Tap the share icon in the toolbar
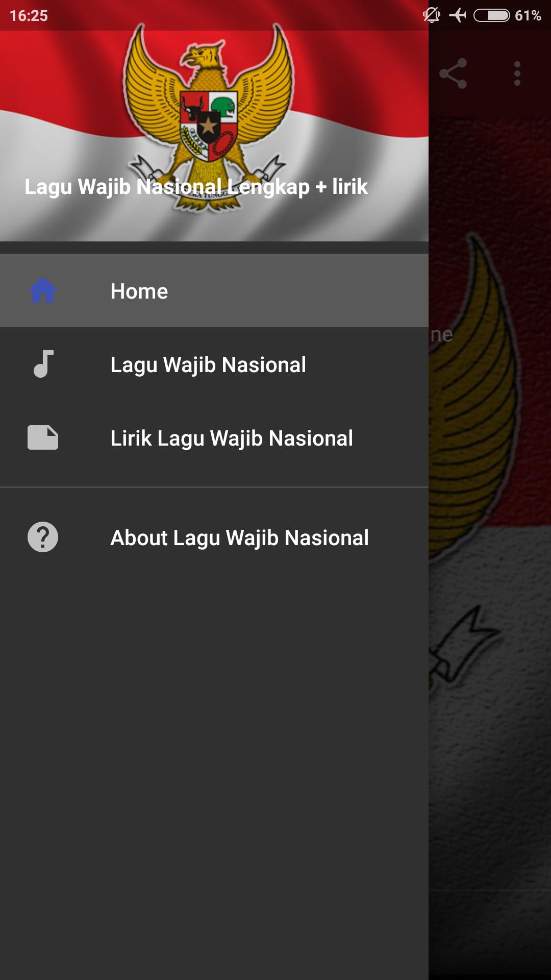Image resolution: width=551 pixels, height=980 pixels. click(453, 73)
